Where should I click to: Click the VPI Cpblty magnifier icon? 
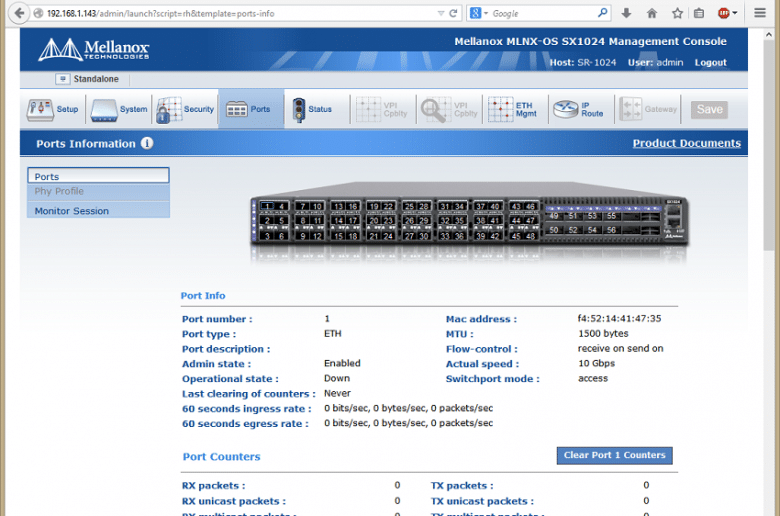(434, 109)
